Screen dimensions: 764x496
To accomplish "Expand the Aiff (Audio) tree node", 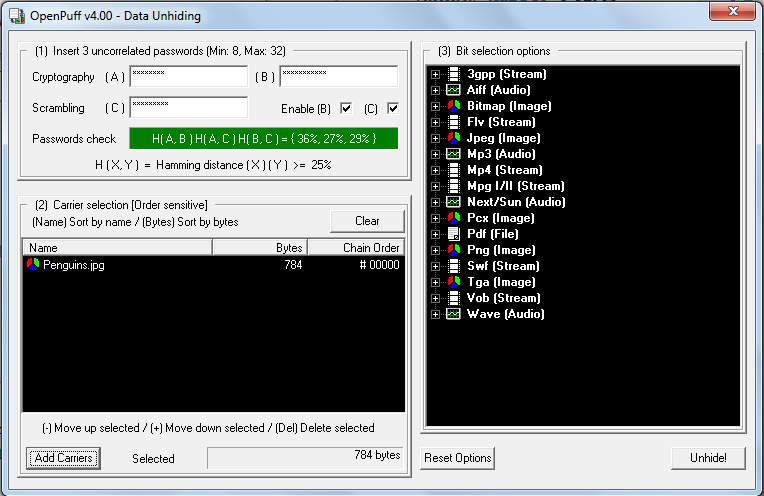I will [436, 91].
